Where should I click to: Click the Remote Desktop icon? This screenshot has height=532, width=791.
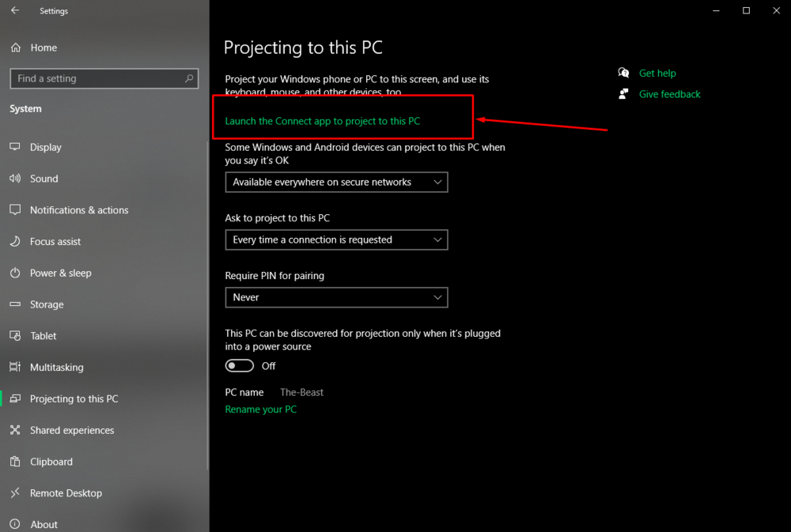point(15,493)
